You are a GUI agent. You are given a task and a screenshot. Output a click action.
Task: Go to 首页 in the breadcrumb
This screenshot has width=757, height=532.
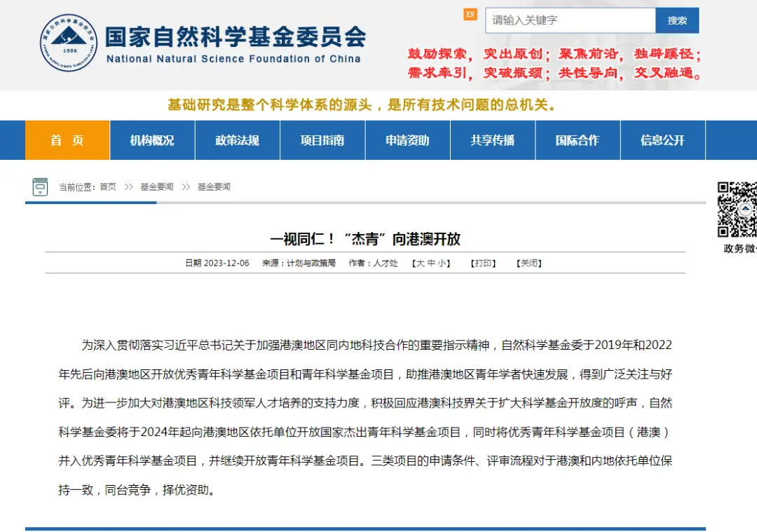point(108,187)
